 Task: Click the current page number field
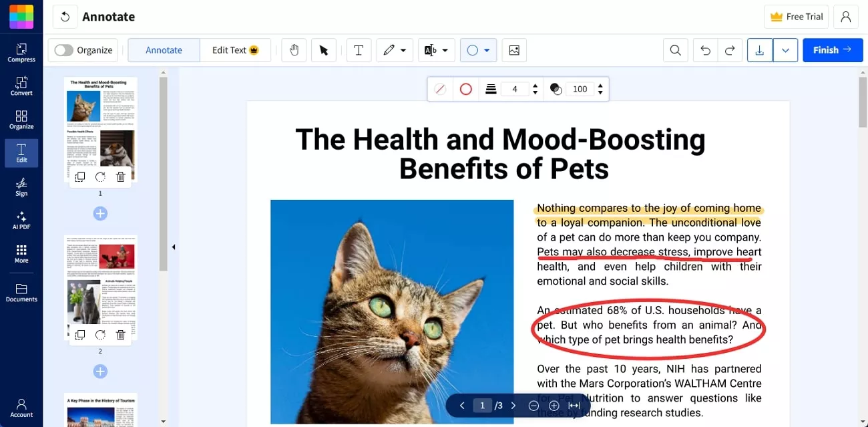482,406
